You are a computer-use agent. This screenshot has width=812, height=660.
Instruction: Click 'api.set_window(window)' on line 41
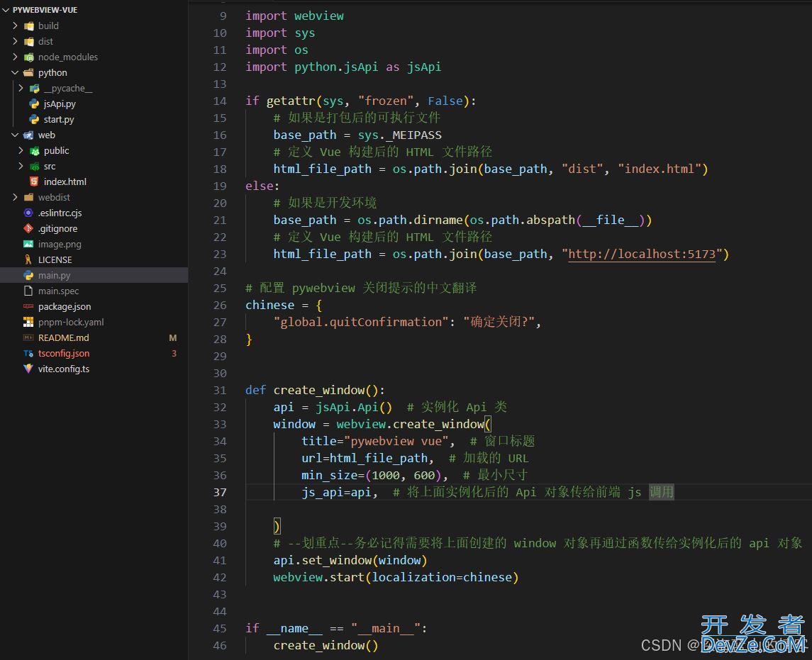point(350,560)
